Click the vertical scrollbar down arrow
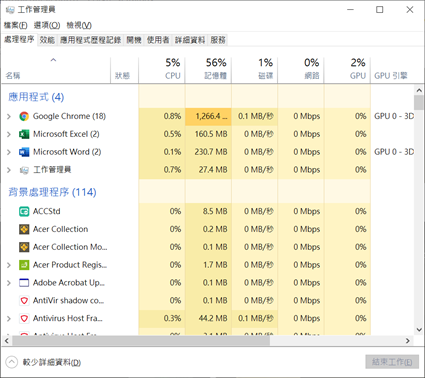 click(x=419, y=330)
